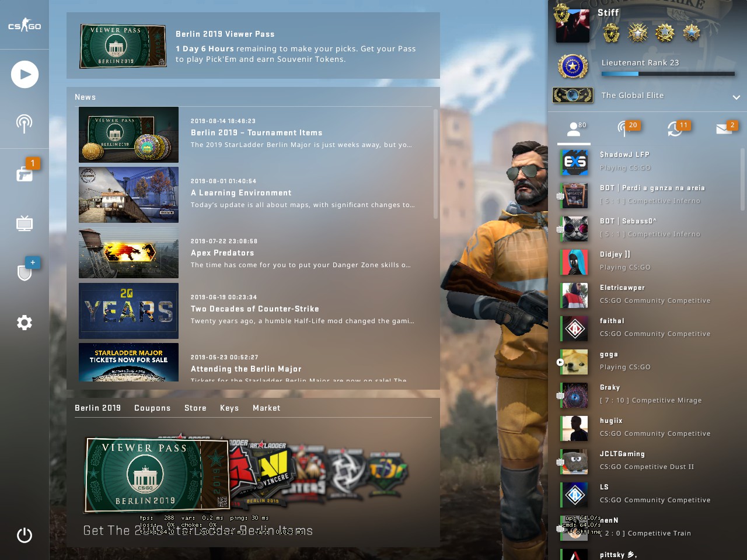This screenshot has width=747, height=560.
Task: Click Sebass0^'s cat with glasses avatar
Action: 575,229
